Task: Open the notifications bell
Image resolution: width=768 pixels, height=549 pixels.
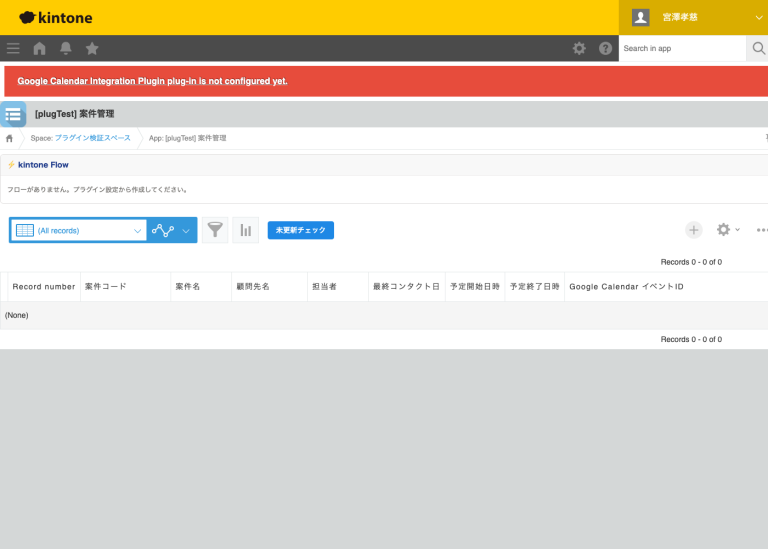Action: [66, 48]
